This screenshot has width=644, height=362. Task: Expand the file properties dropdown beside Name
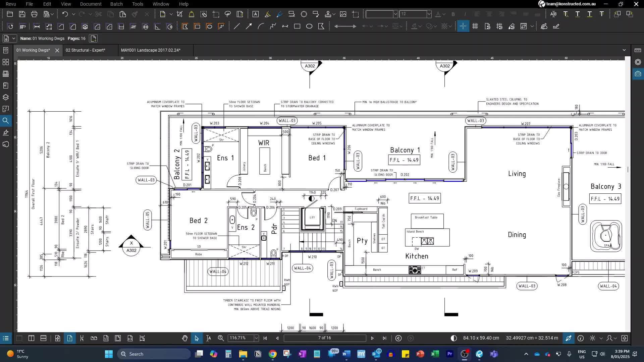tap(14, 39)
